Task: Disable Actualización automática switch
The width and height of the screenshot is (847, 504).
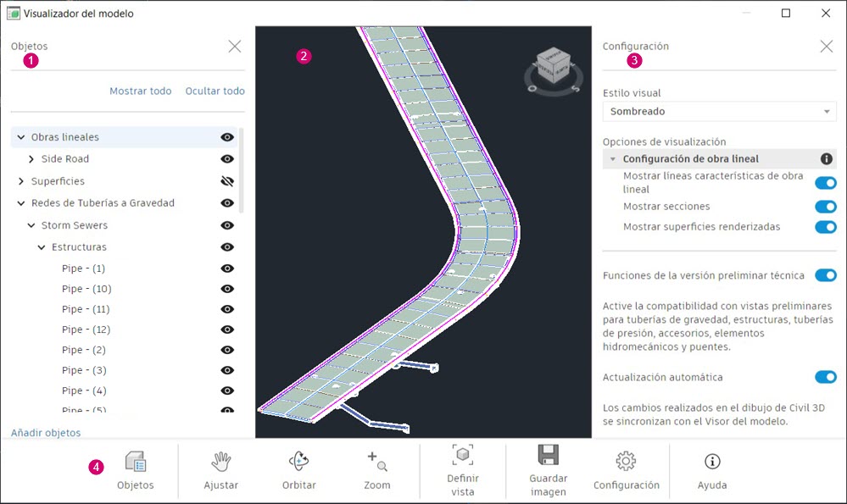Action: coord(826,377)
